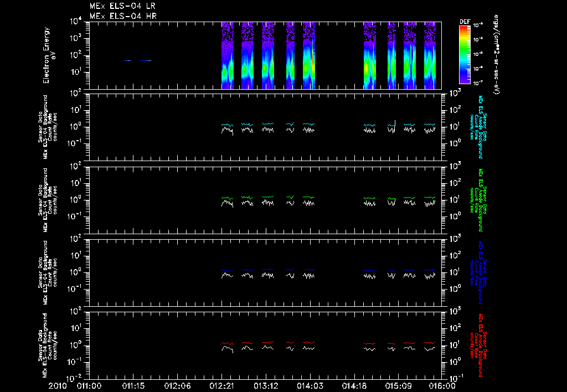Image resolution: width=567 pixels, height=392 pixels.
Task: Select the 'MEx ELS-04 LR' title line
Action: 122,6
